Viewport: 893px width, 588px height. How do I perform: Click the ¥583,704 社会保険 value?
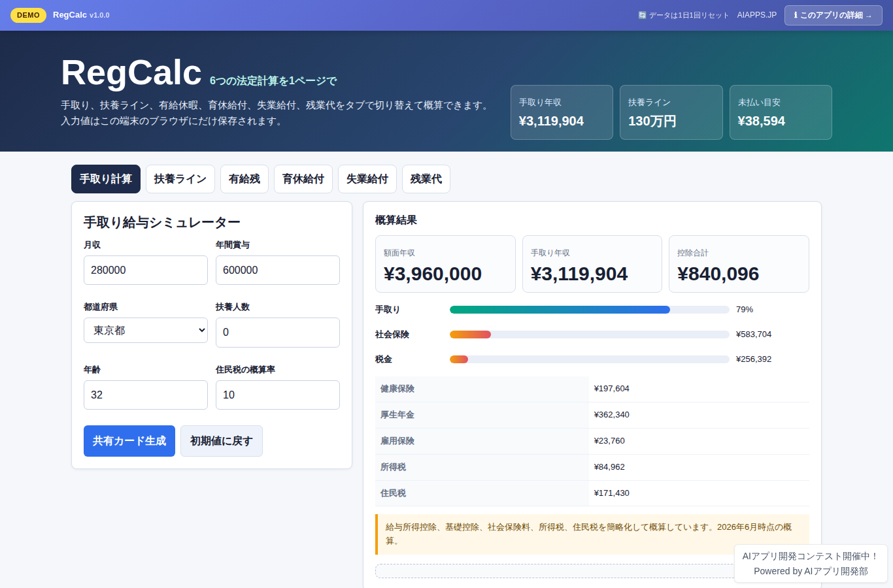754,335
